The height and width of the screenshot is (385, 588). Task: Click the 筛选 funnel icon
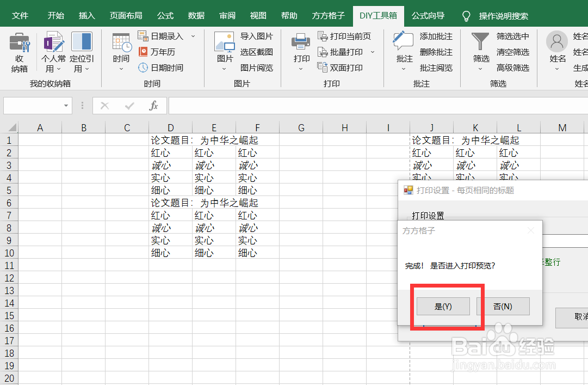pyautogui.click(x=480, y=41)
